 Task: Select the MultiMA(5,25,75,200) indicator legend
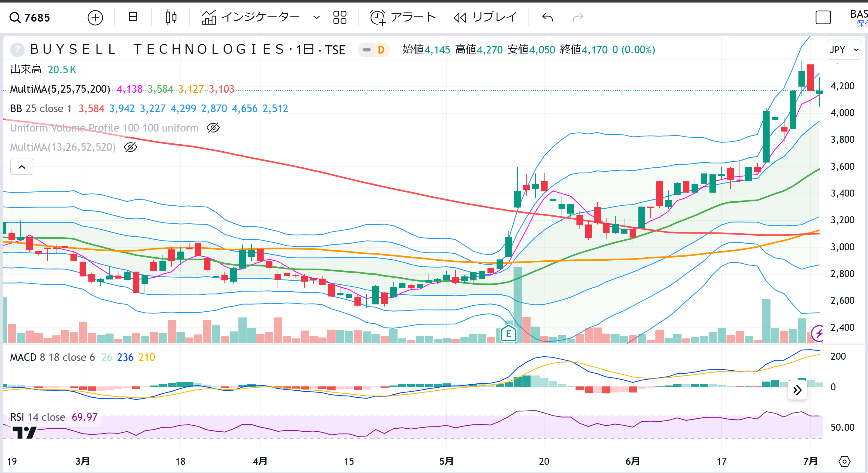tap(60, 89)
